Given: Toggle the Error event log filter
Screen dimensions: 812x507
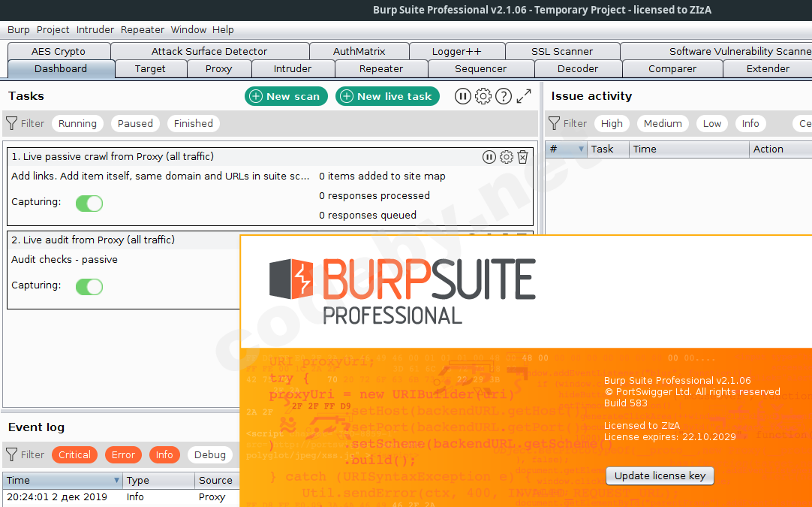Looking at the screenshot, I should point(123,454).
